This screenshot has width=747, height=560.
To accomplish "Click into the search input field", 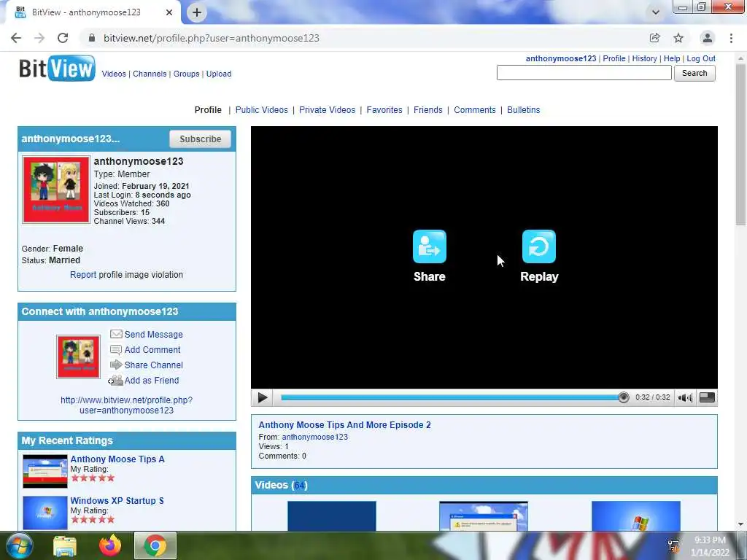I will (584, 74).
